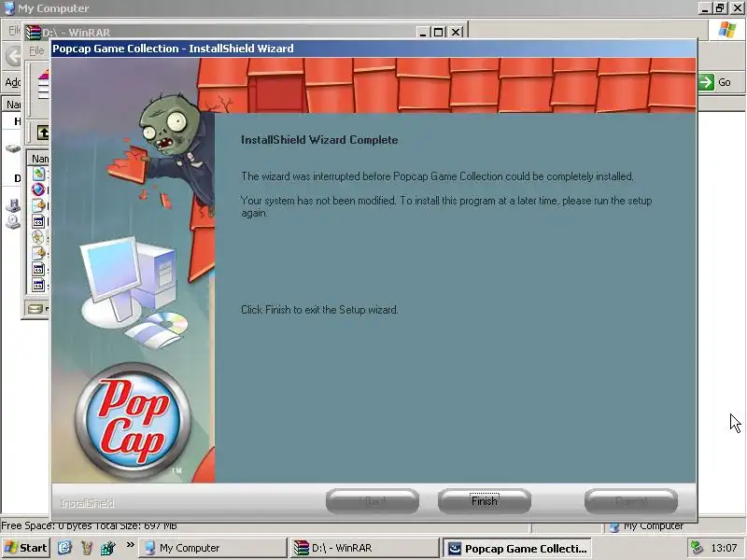Click My Computer back navigation arrow
Image resolution: width=747 pixels, height=560 pixels.
[13, 56]
